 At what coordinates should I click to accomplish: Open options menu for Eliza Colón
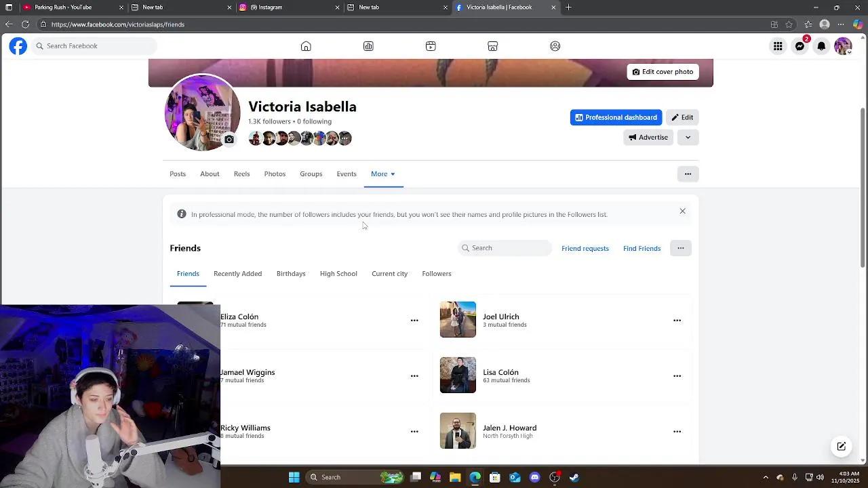pos(414,321)
